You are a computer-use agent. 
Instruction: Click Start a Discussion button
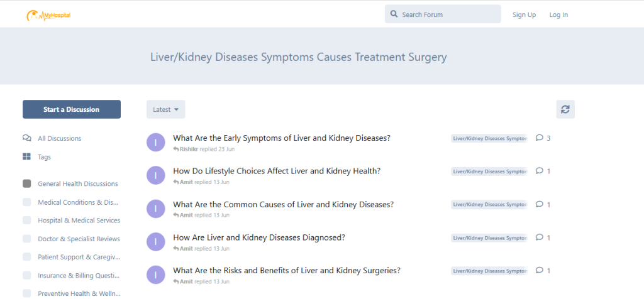pyautogui.click(x=72, y=109)
